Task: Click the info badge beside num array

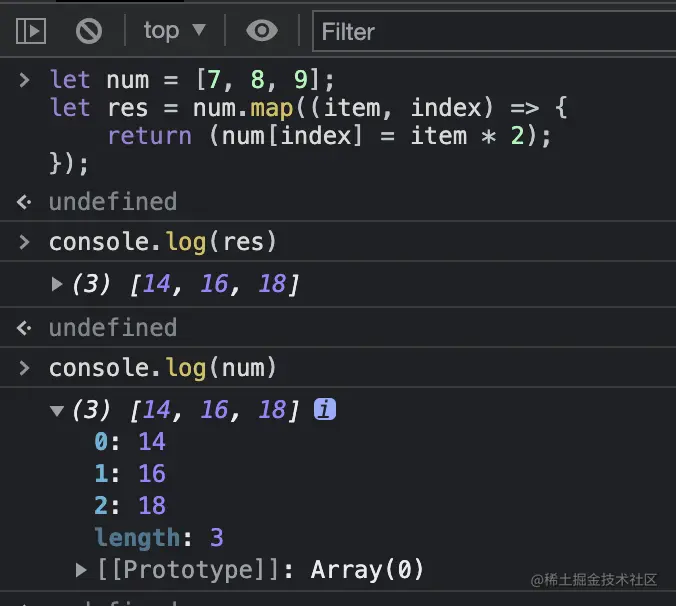Action: (x=325, y=409)
